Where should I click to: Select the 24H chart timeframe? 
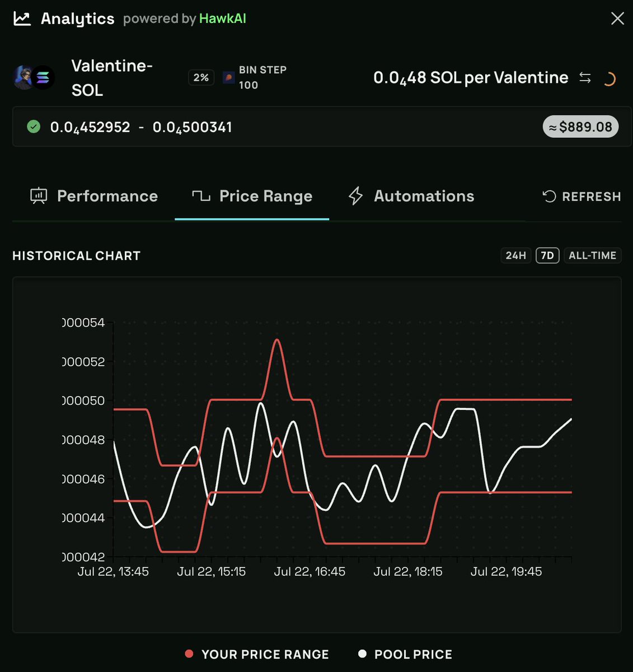click(516, 255)
